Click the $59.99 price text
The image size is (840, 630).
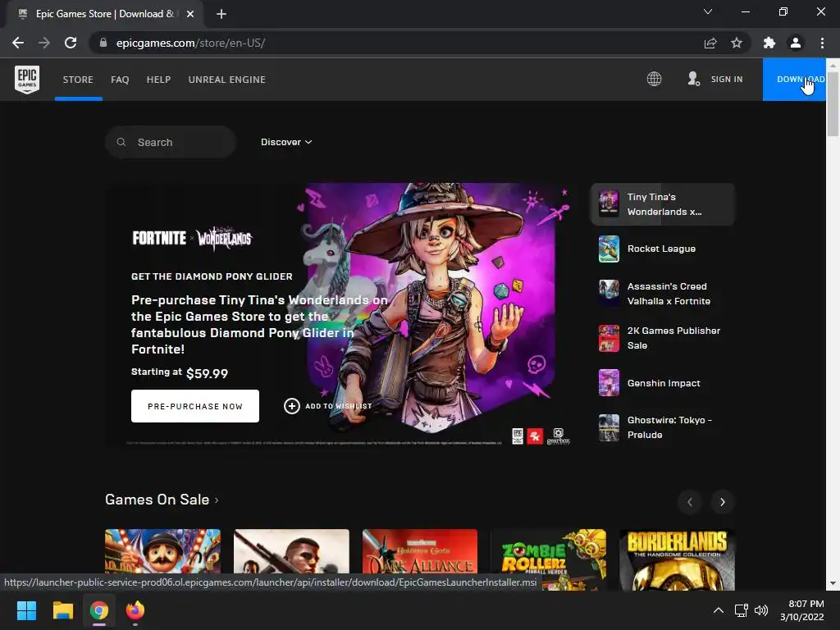tap(208, 373)
